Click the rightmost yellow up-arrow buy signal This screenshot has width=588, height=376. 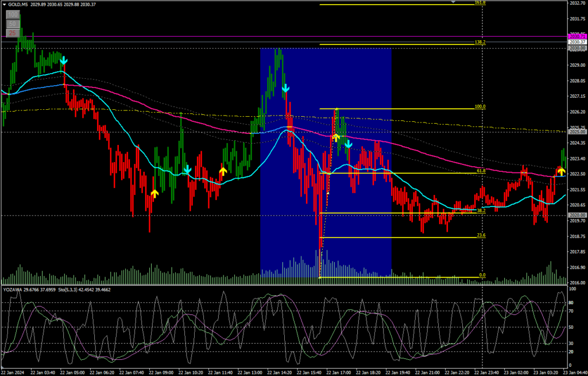(x=560, y=171)
